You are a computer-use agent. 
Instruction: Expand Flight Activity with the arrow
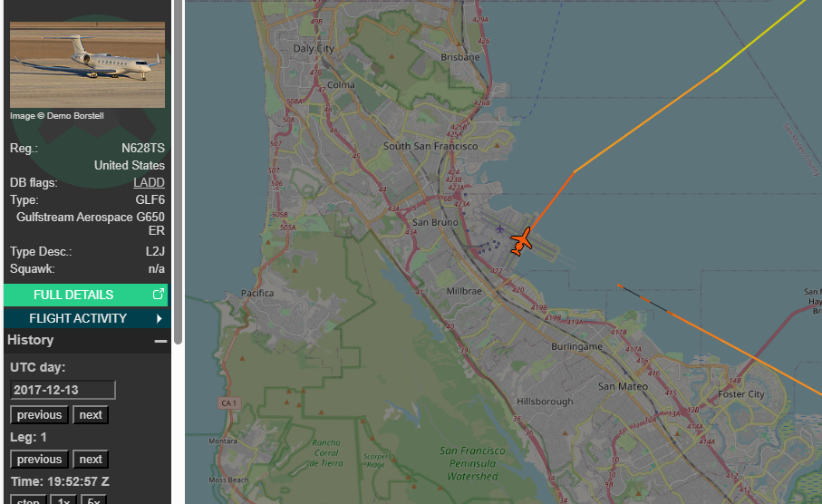pos(160,318)
